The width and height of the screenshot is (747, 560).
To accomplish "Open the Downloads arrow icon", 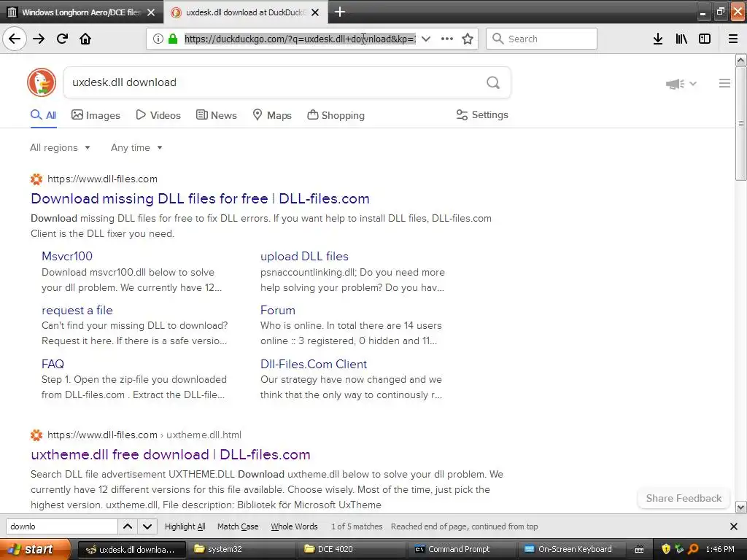I will [x=658, y=39].
